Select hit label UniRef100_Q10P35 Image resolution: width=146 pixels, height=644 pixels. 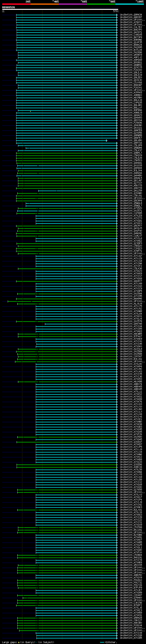(131, 42)
